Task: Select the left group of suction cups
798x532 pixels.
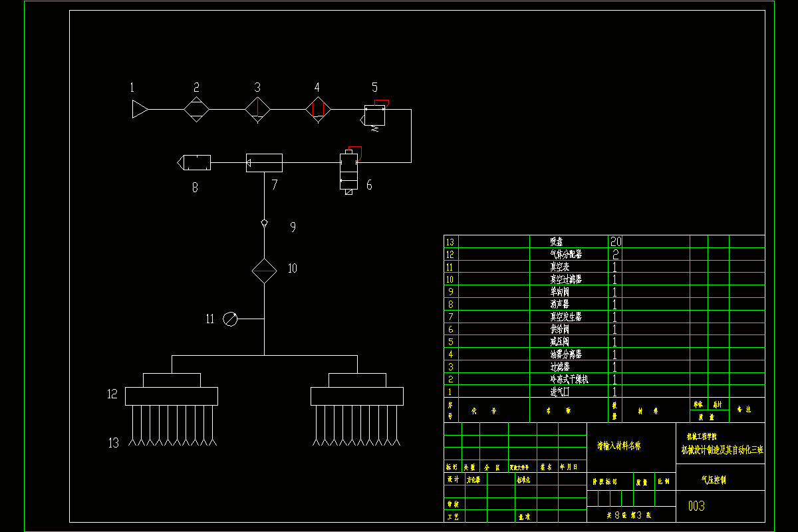Action: (172, 426)
